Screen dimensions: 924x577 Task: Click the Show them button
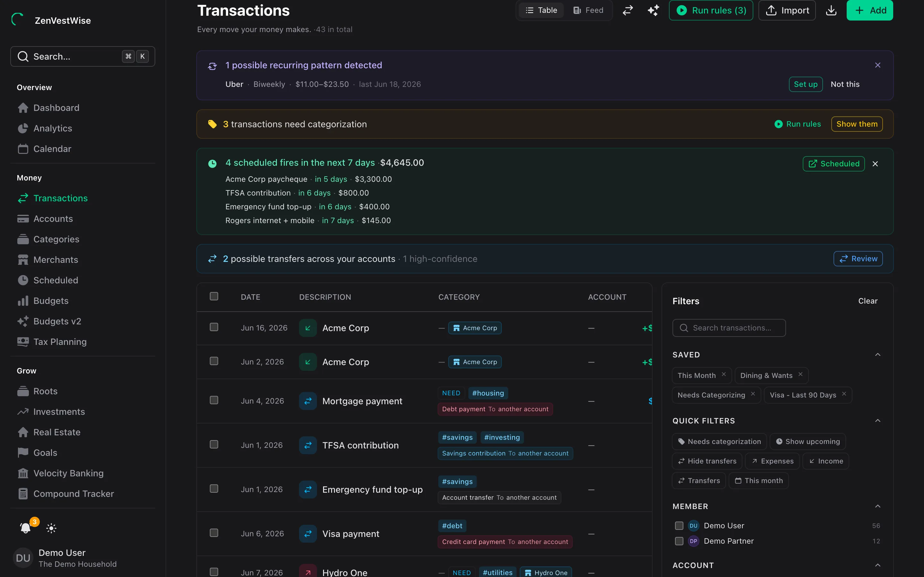coord(857,124)
